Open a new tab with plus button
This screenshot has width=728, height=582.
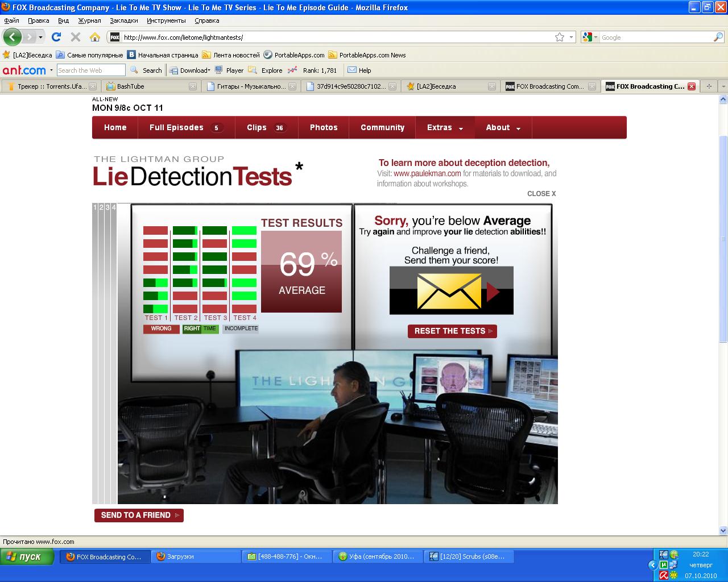pos(709,86)
